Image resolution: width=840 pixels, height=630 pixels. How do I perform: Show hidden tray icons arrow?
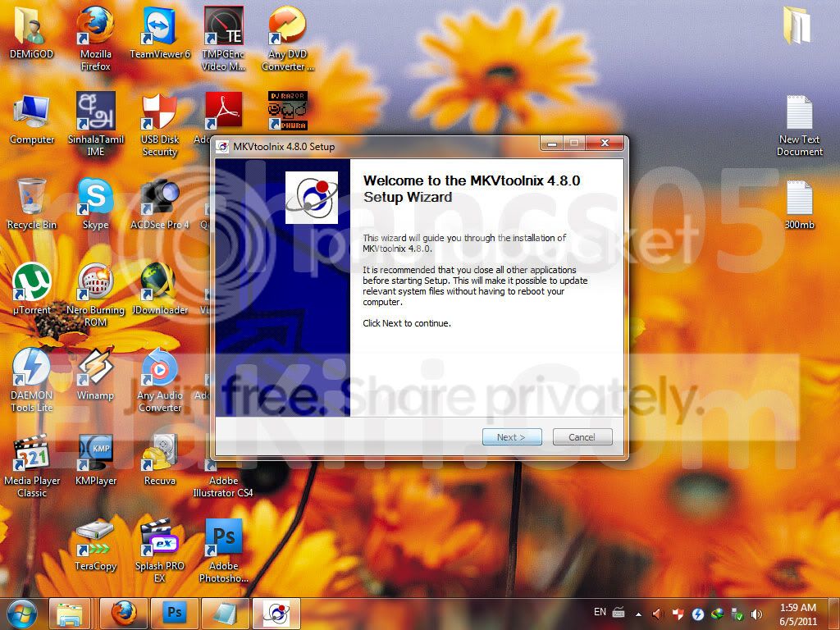638,614
